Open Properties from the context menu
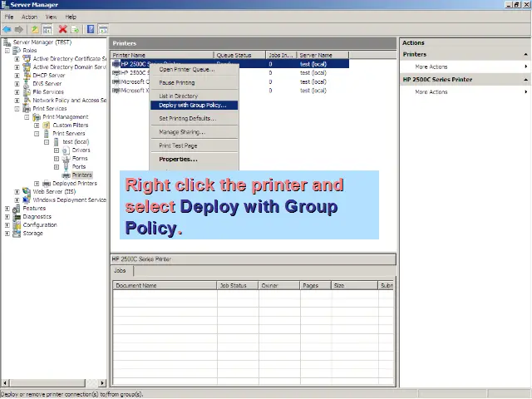This screenshot has height=399, width=532. [x=194, y=159]
